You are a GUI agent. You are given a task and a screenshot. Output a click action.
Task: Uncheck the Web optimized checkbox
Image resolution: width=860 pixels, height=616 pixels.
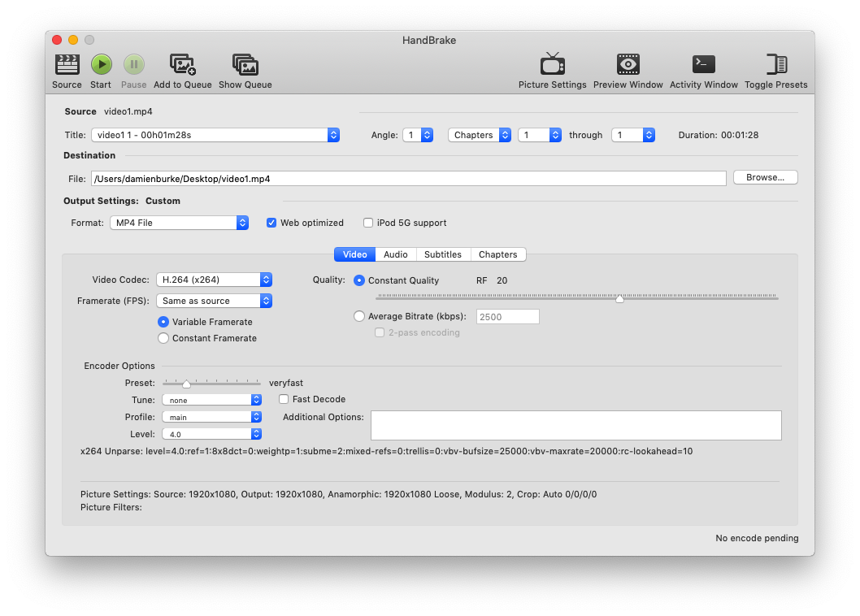271,223
